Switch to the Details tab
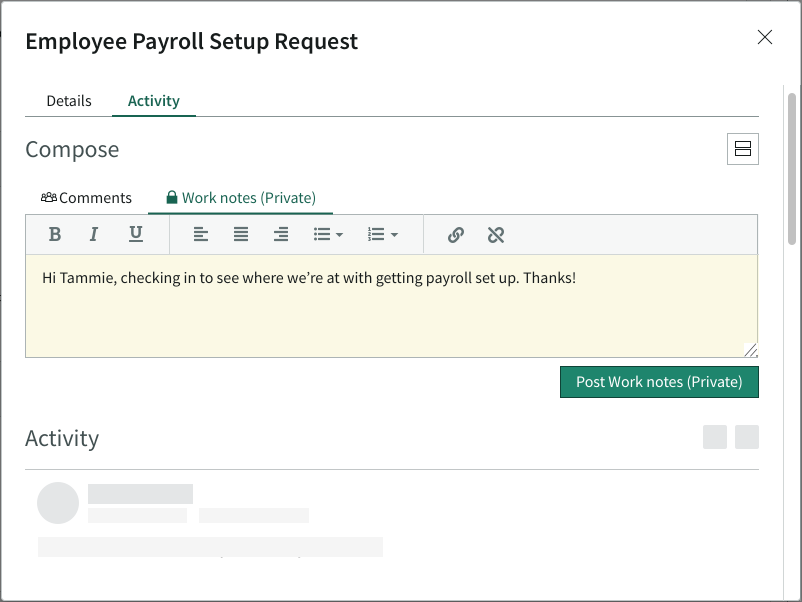 [x=69, y=101]
